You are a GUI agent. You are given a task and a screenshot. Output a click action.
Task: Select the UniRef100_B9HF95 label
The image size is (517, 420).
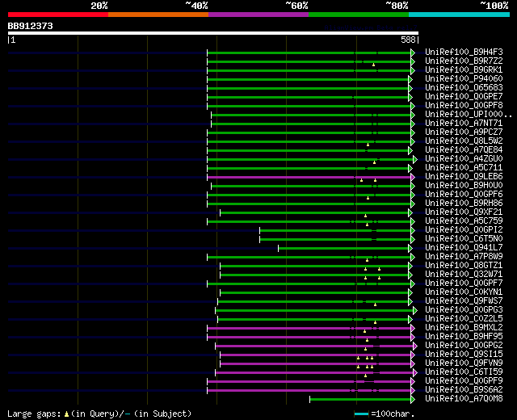[x=464, y=337]
